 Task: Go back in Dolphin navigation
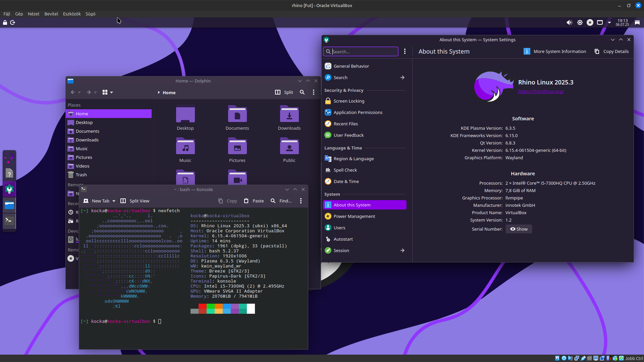click(x=73, y=92)
